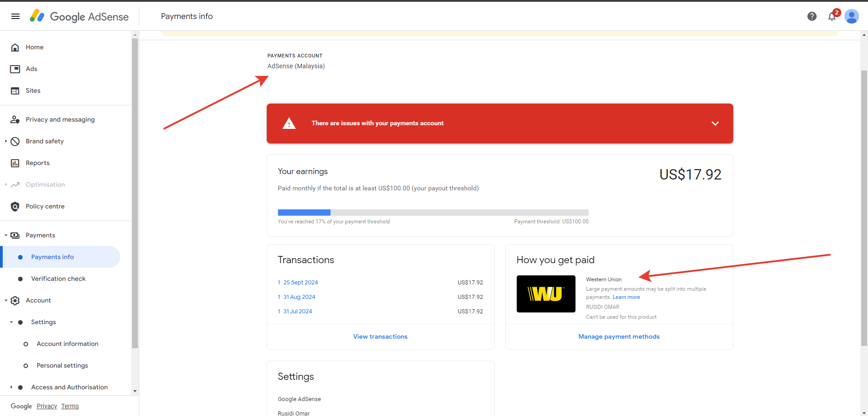Click the Optimisation trend icon
Screen dimensions: 868x416
pos(15,185)
